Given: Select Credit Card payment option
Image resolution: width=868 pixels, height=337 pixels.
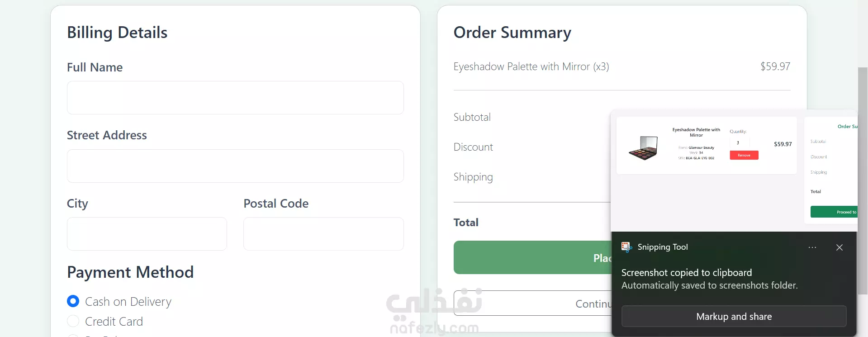Looking at the screenshot, I should point(73,321).
